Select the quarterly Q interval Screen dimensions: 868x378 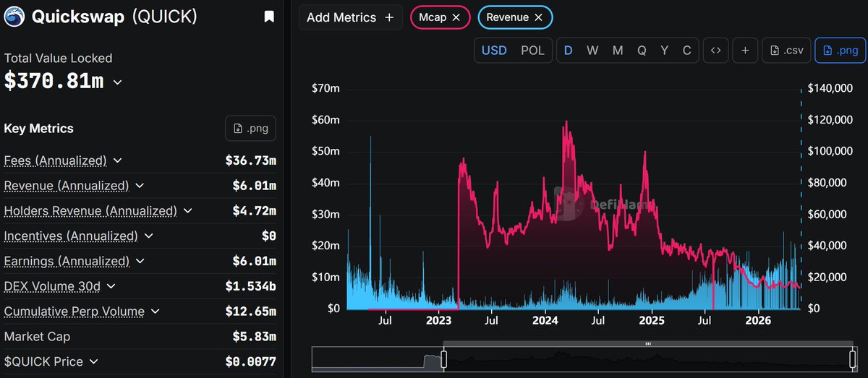pos(642,51)
